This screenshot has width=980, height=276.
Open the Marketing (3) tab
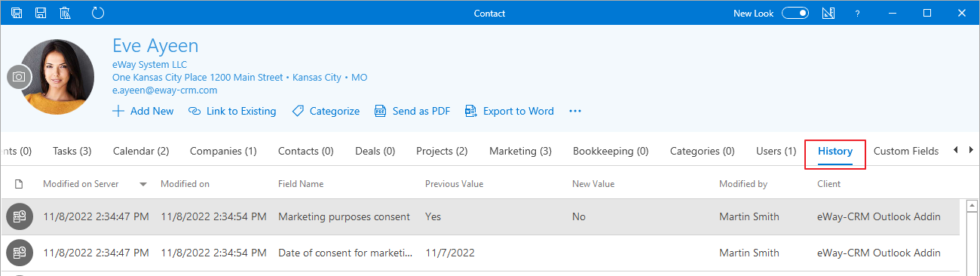(x=520, y=152)
